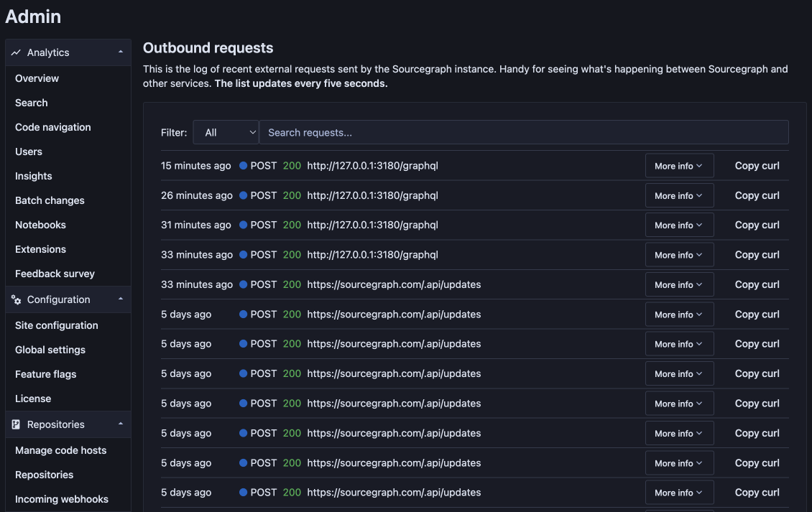Viewport: 812px width, 512px height.
Task: Click the Configuration gears icon
Action: [x=16, y=299]
